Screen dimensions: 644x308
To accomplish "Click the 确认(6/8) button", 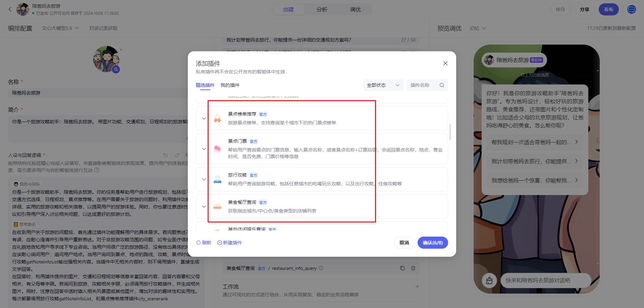I will coord(433,243).
